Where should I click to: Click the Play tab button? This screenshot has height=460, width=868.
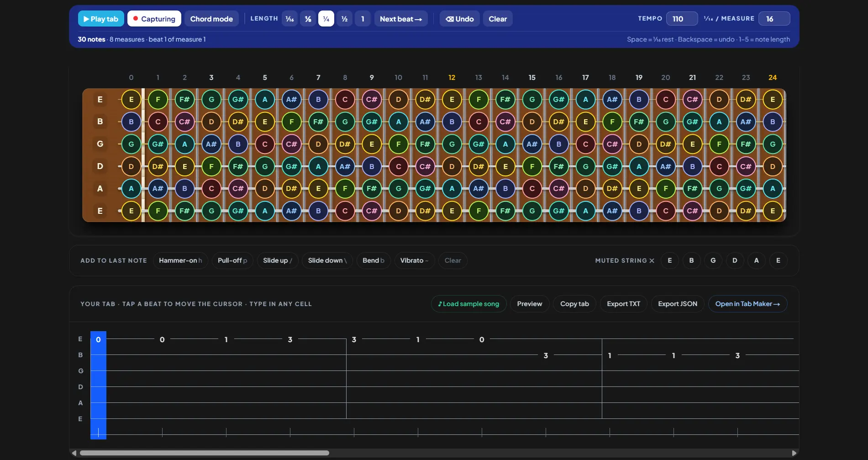(101, 19)
